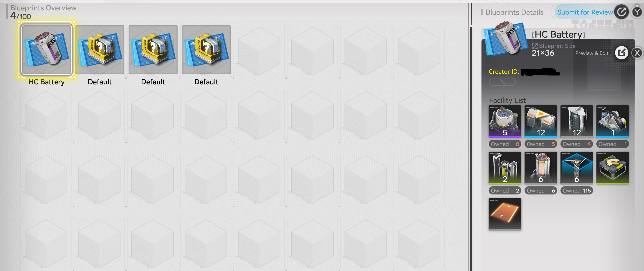Screen dimensions: 644x271
Task: Select the orange conveyor pad facility icon
Action: click(x=505, y=214)
